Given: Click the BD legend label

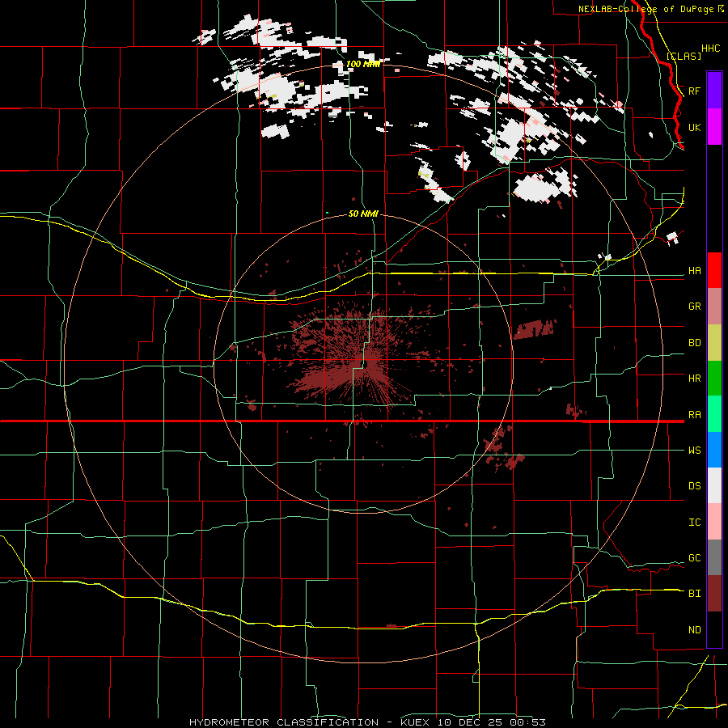Looking at the screenshot, I should click(x=694, y=343).
